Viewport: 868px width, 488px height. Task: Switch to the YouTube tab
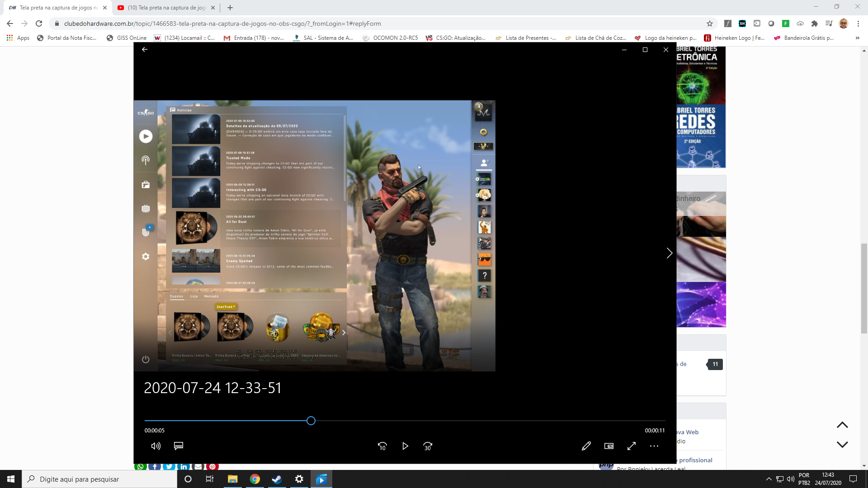tap(165, 8)
